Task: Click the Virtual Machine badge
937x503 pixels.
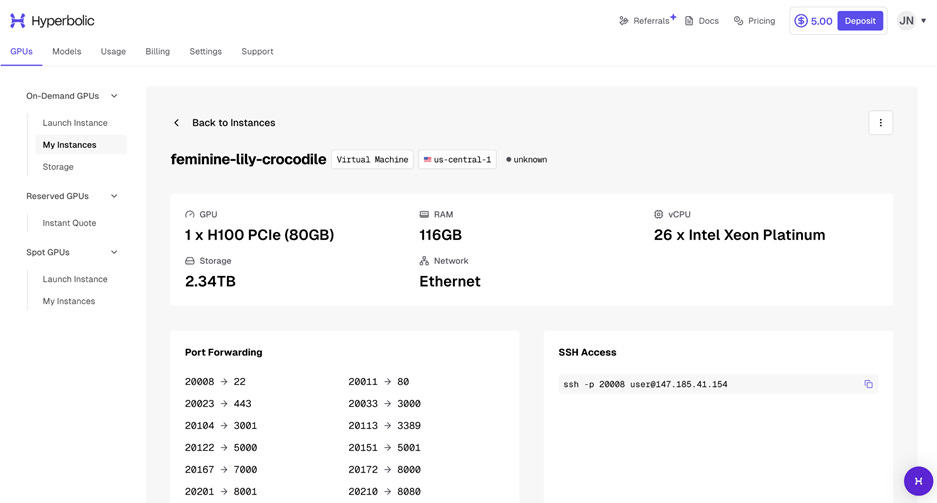Action: pyautogui.click(x=372, y=160)
